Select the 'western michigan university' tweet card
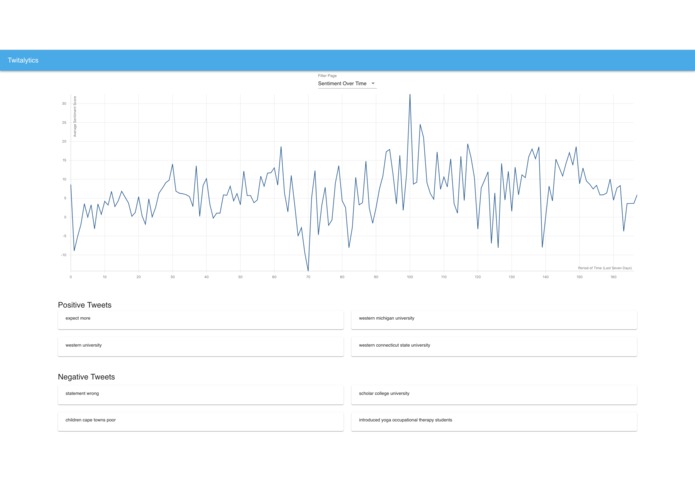695x494 pixels. pyautogui.click(x=494, y=320)
